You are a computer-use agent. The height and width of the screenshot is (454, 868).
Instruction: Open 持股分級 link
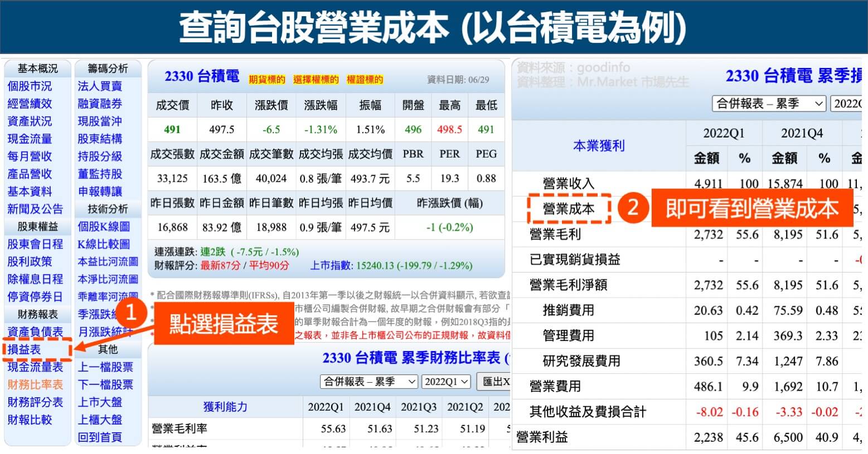coord(100,157)
